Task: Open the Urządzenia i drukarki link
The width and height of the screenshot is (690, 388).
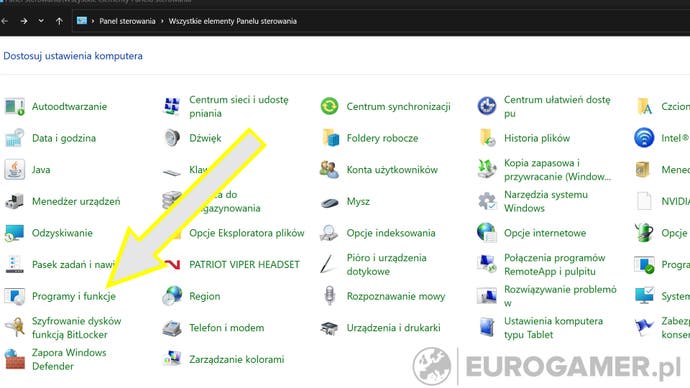Action: [x=393, y=328]
